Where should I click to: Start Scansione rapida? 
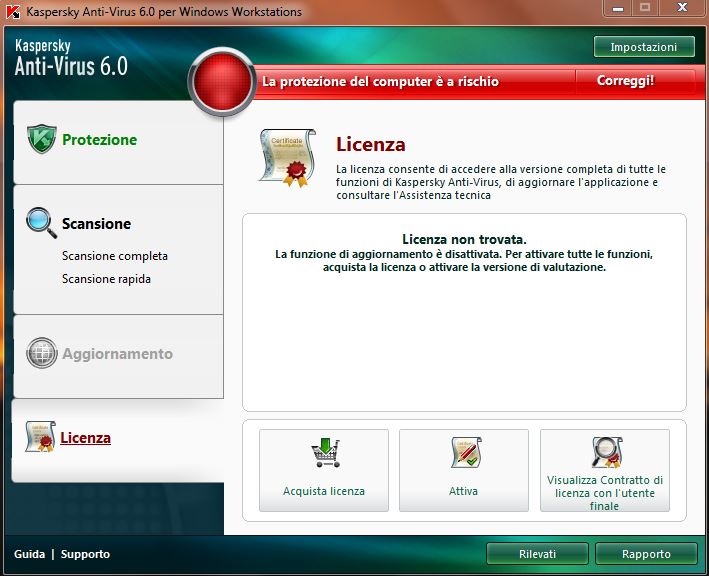106,279
